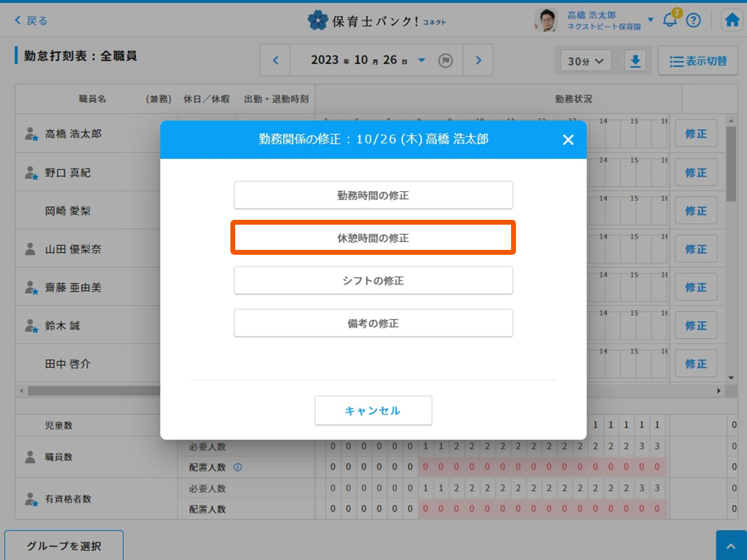Choose シフトの修正 option

(373, 281)
